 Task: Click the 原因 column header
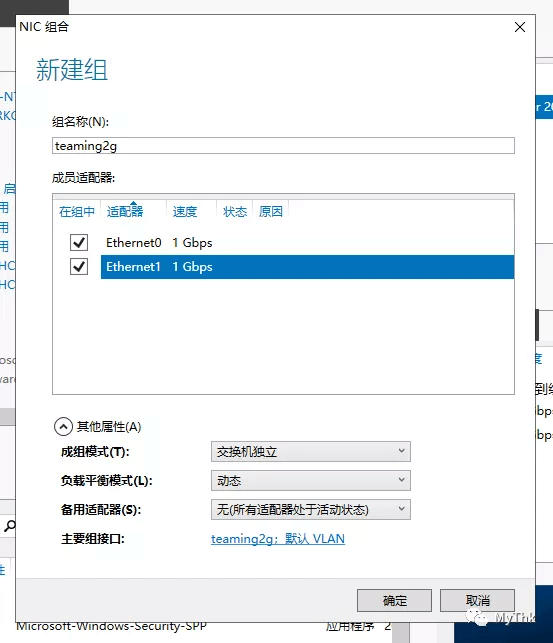click(x=271, y=212)
